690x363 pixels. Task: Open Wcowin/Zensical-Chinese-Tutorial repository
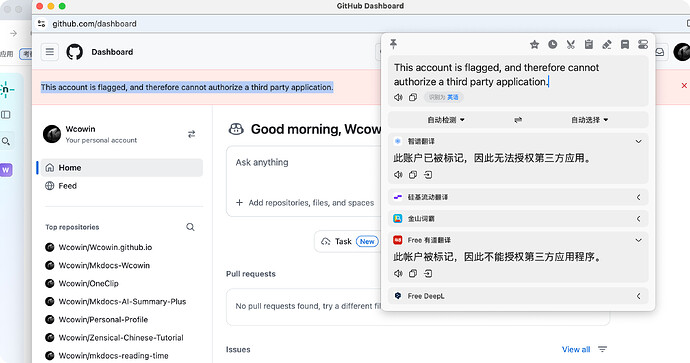click(x=121, y=337)
